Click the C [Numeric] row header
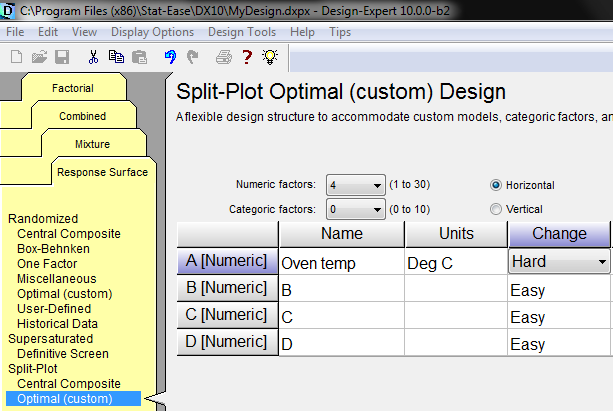The width and height of the screenshot is (613, 411). point(227,315)
